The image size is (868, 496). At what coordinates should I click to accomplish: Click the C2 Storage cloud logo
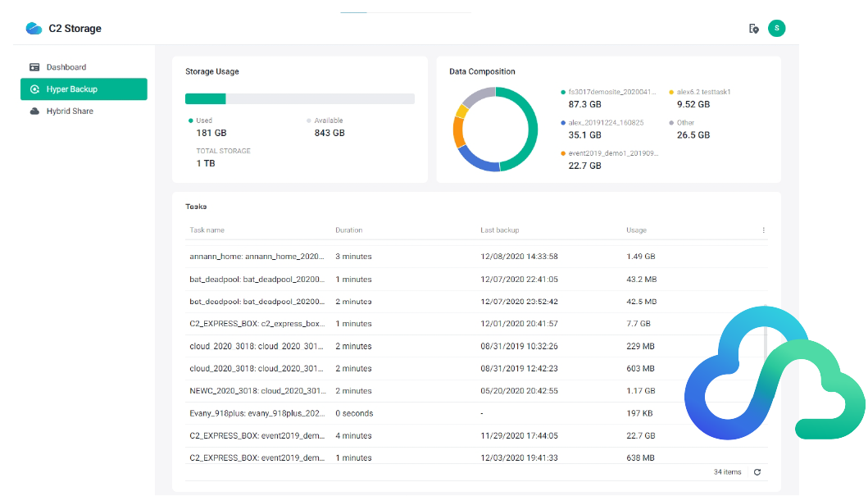(34, 28)
